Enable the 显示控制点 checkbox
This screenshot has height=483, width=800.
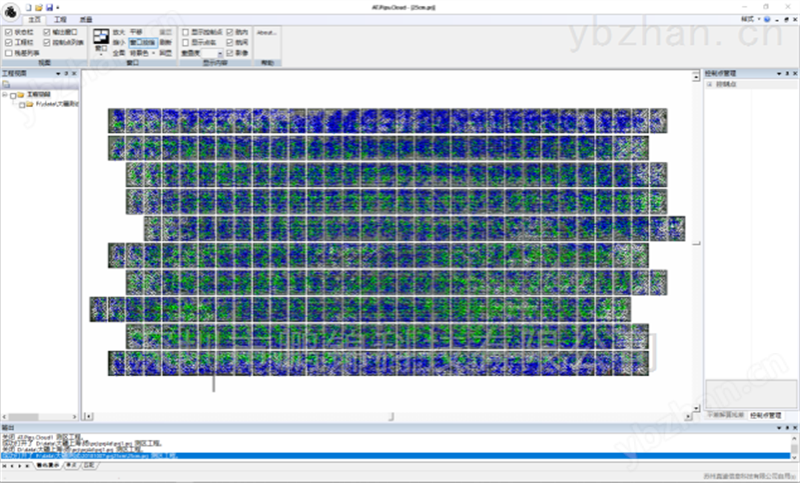pyautogui.click(x=185, y=32)
